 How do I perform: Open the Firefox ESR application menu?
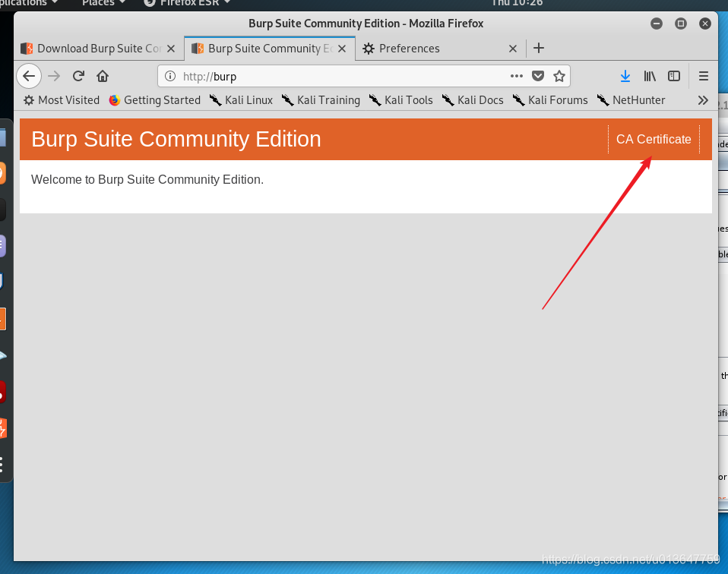(187, 3)
